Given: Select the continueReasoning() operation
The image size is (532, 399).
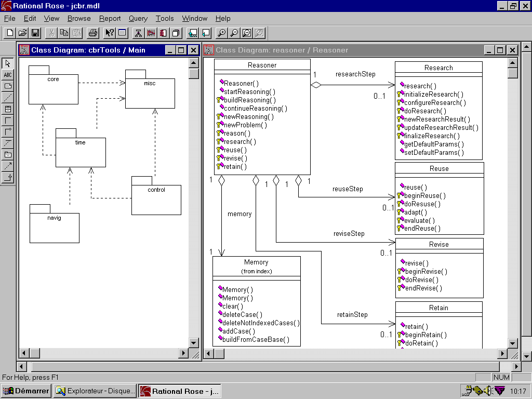Looking at the screenshot, I should coord(256,108).
